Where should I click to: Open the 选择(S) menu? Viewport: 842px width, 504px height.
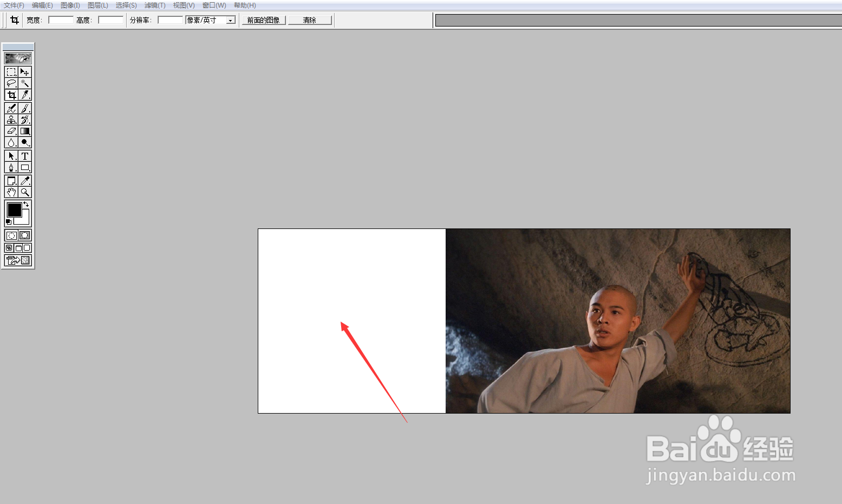(x=126, y=5)
